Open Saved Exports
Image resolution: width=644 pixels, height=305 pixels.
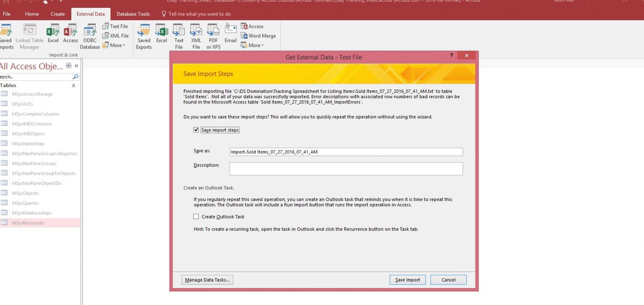(x=144, y=36)
